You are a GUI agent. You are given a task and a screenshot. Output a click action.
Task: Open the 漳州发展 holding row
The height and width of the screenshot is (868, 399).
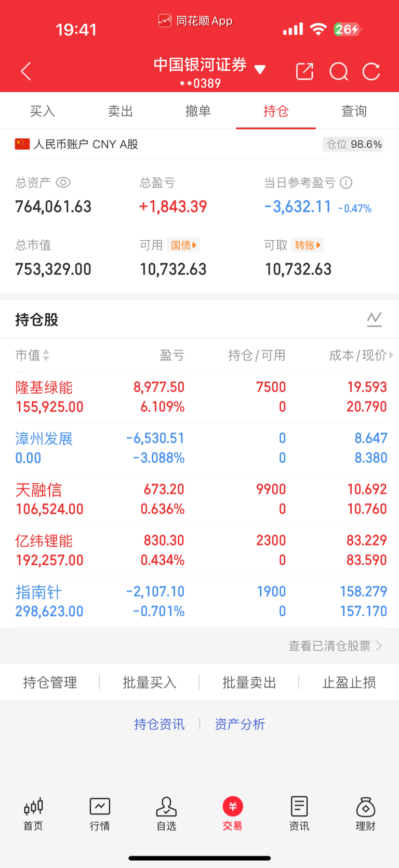click(x=199, y=448)
